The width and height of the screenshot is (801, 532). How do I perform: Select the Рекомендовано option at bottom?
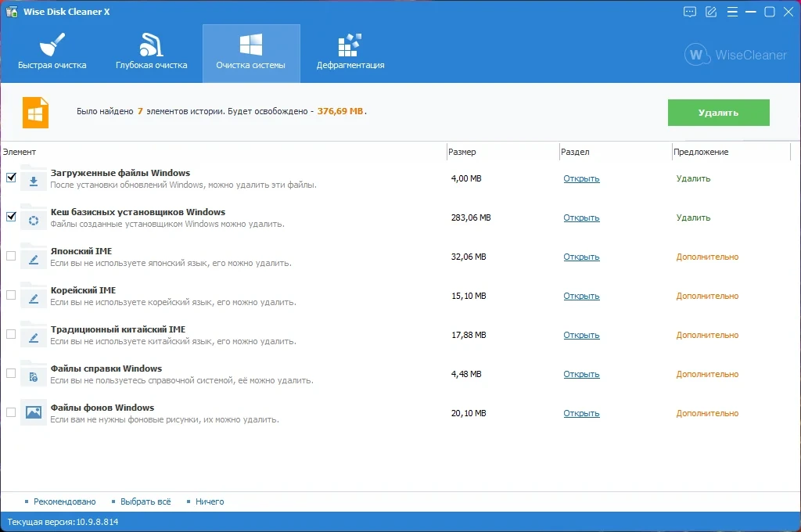pyautogui.click(x=64, y=501)
